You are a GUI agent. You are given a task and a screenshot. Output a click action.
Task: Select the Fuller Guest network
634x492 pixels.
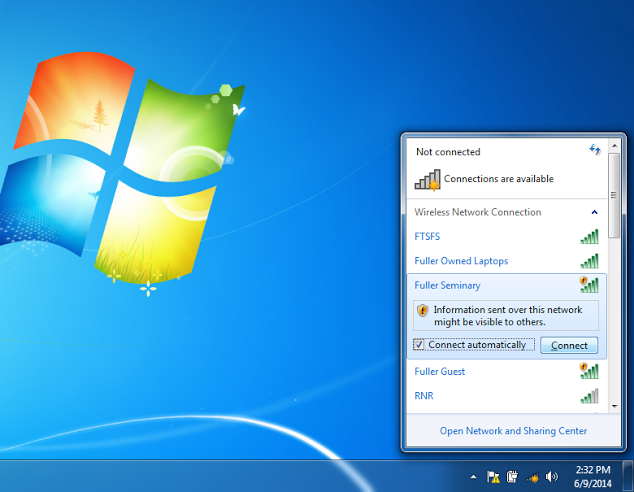506,371
